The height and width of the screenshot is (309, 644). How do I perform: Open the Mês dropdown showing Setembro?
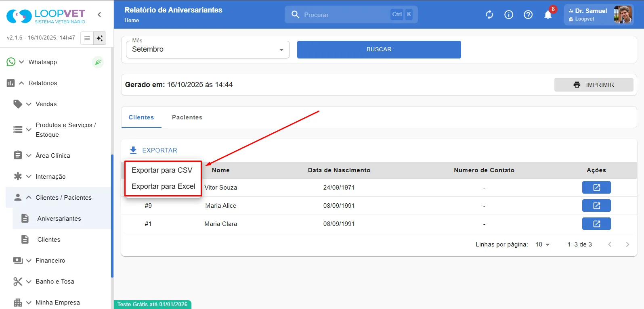208,50
